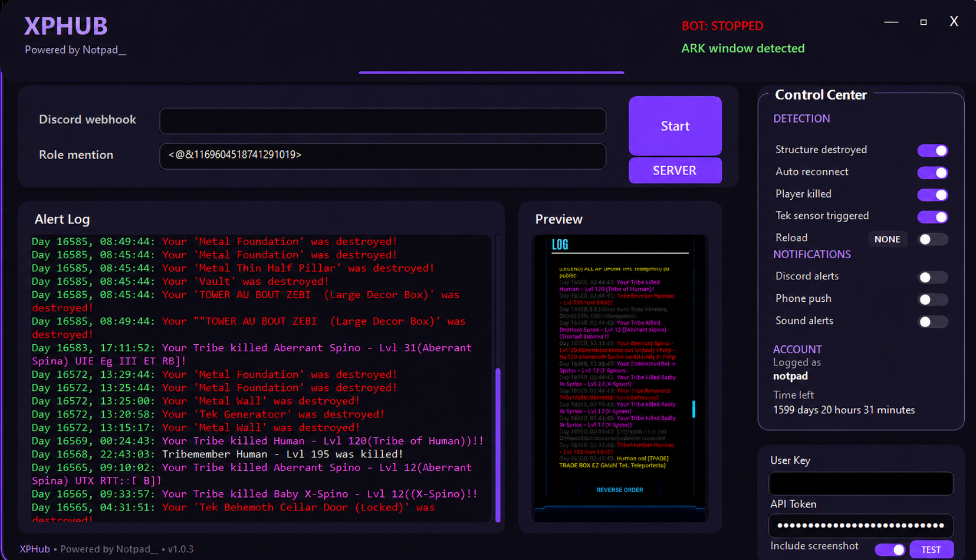Viewport: 976px width, 560px height.
Task: Minimize the XPHub window
Action: (891, 22)
